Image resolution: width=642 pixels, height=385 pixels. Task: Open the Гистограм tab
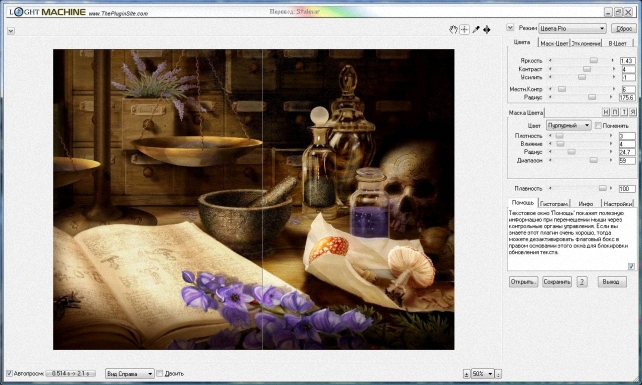(x=554, y=204)
